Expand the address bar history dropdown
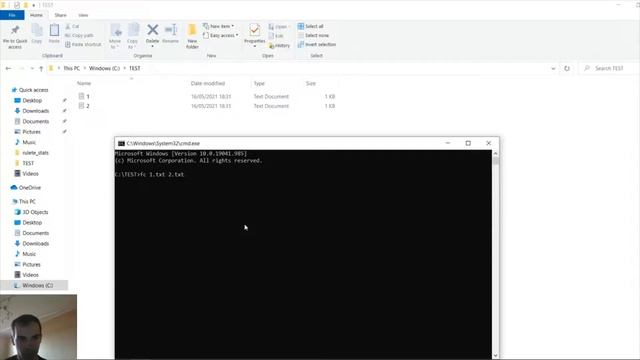Viewport: 640px width, 360px height. (x=553, y=68)
